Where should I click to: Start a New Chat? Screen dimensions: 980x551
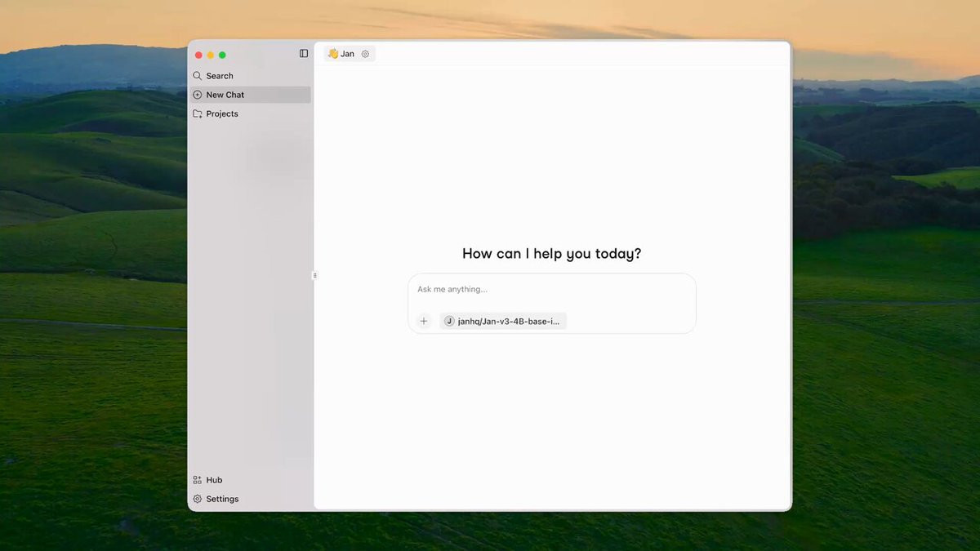tap(250, 95)
